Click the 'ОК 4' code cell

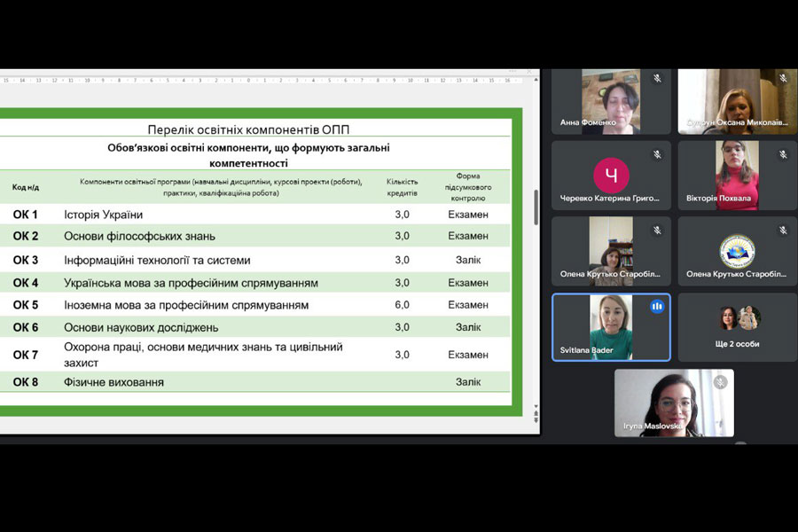pos(26,283)
